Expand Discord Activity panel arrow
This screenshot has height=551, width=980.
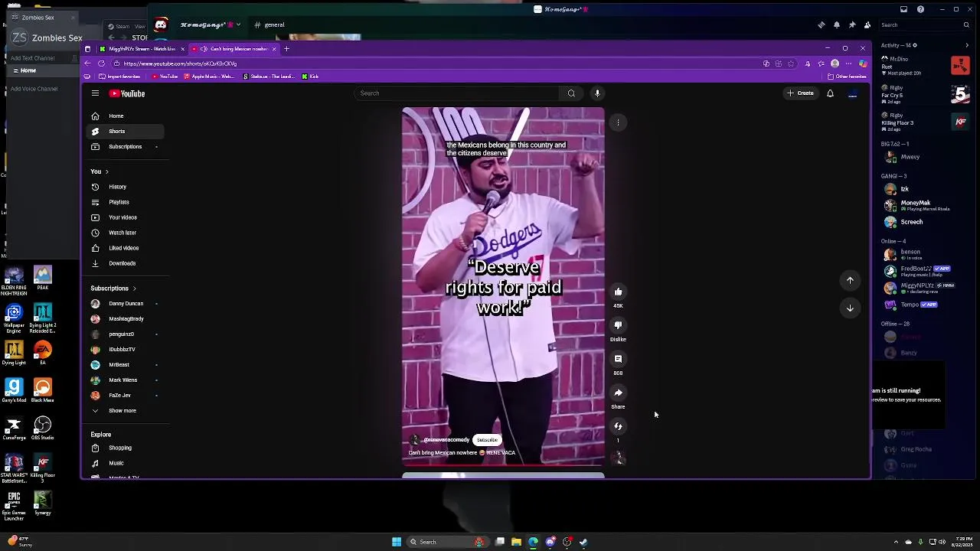966,45
